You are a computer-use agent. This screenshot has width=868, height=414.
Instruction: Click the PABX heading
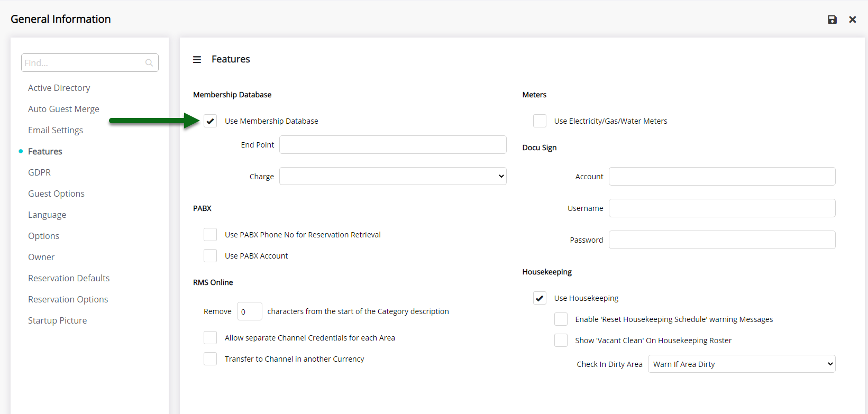point(202,208)
